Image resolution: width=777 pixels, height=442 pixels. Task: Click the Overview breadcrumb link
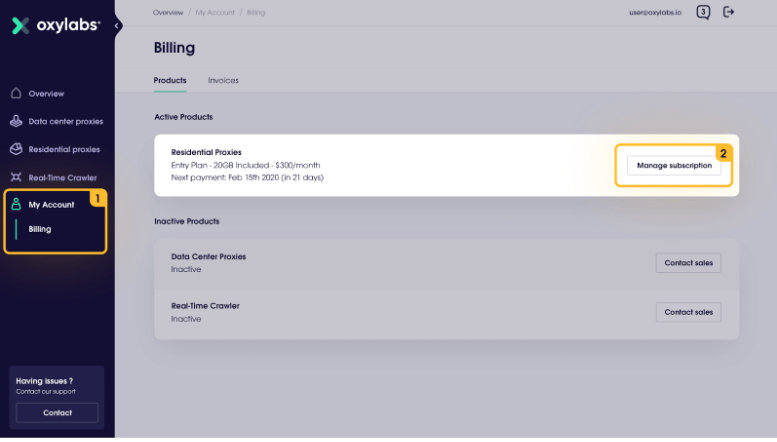click(168, 12)
